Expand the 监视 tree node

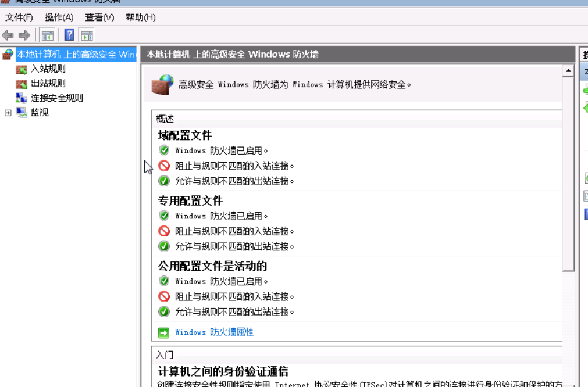point(8,113)
